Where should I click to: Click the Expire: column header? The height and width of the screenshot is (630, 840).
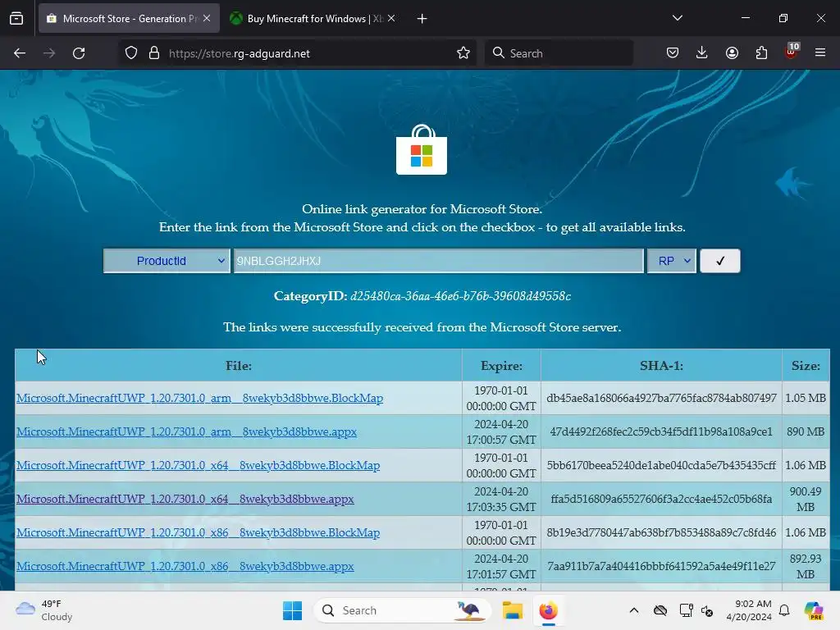tap(501, 365)
